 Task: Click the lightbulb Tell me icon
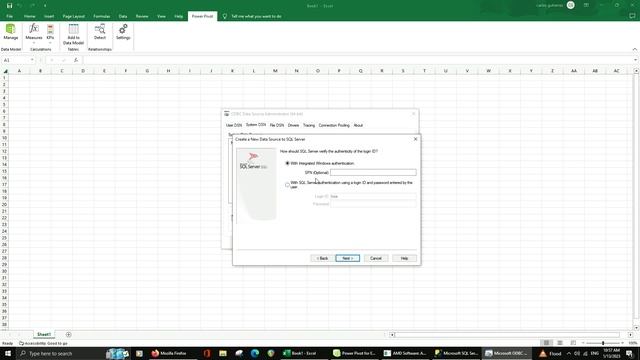click(x=224, y=16)
